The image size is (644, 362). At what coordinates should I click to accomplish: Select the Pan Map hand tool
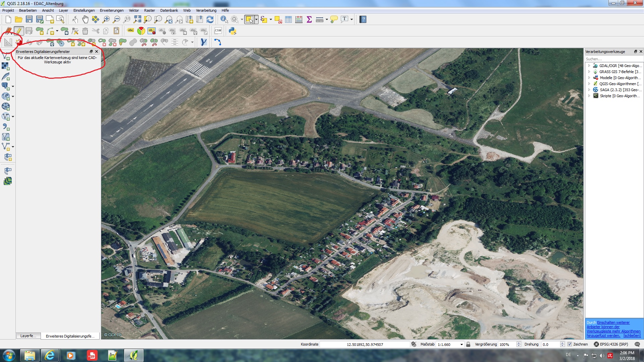click(x=85, y=19)
